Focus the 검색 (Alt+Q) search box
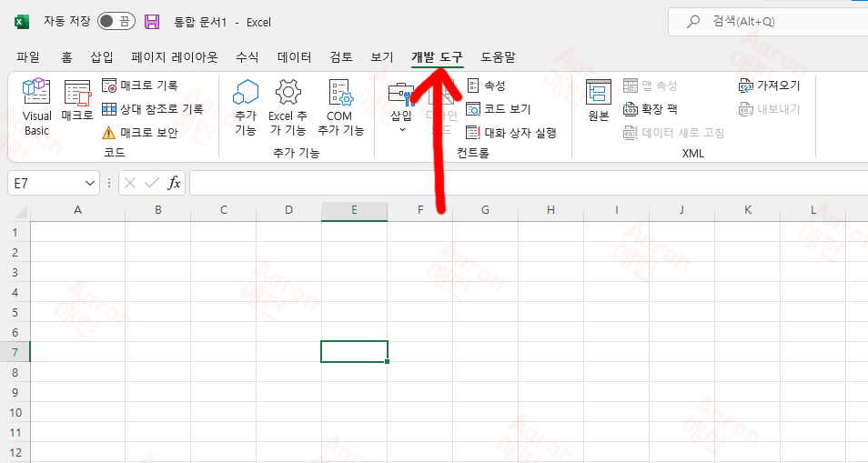Screen dimensions: 868x463 point(768,22)
